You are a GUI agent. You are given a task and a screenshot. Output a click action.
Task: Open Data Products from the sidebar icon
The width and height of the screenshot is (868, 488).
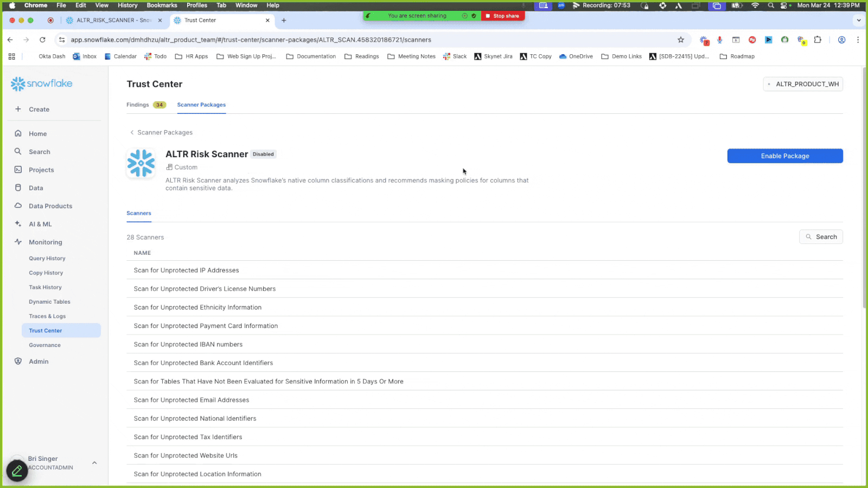pos(18,206)
